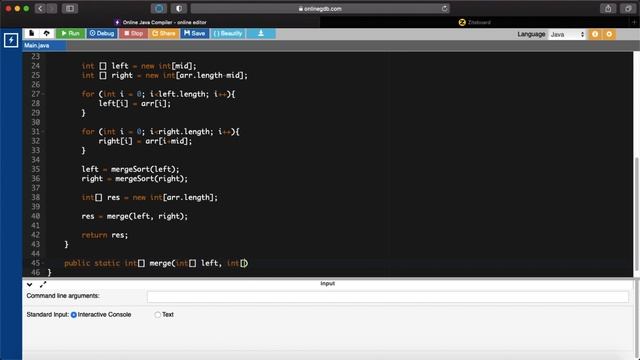Create a new file with the file icon

pos(32,33)
